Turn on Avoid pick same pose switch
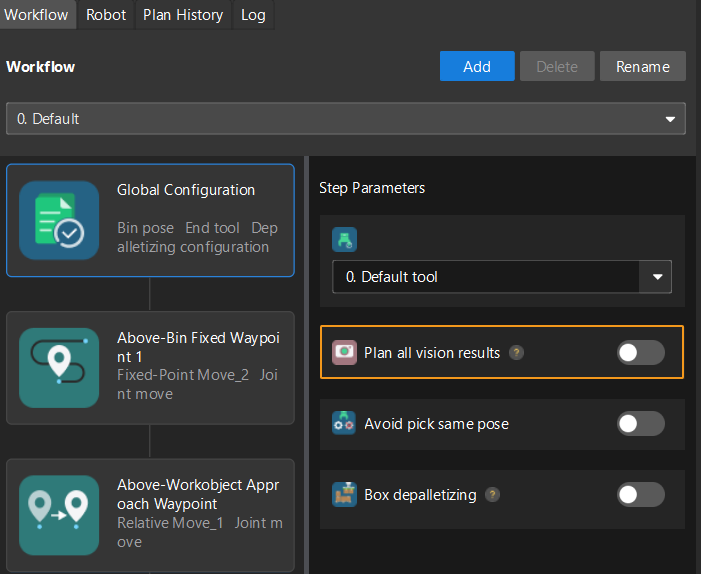The height and width of the screenshot is (574, 701). point(640,423)
